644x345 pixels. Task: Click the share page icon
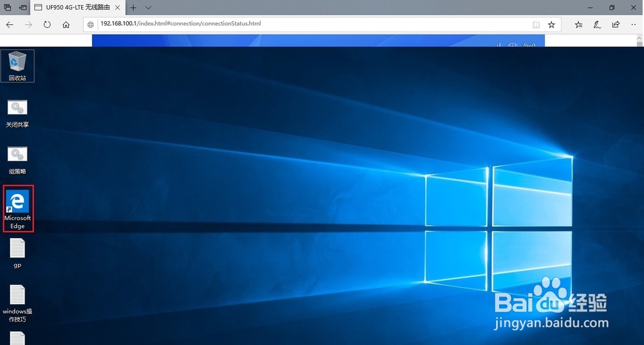616,24
